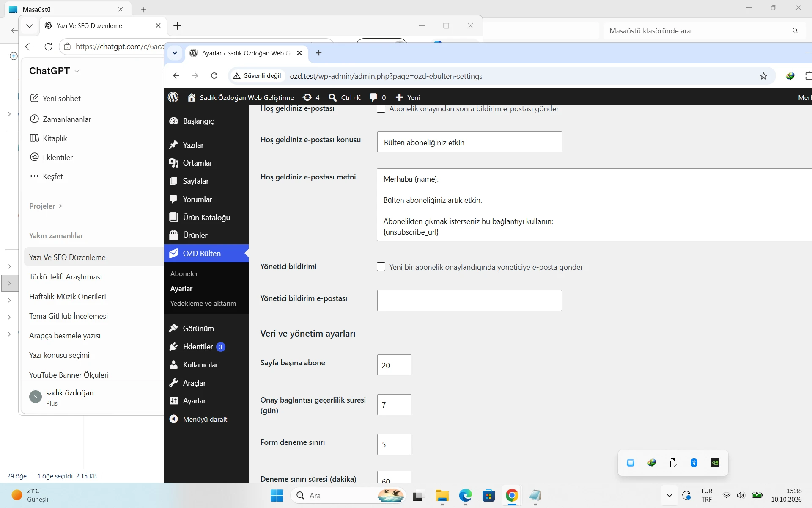812x508 pixels.
Task: Open Yazılar in the WordPress sidebar
Action: 206,145
